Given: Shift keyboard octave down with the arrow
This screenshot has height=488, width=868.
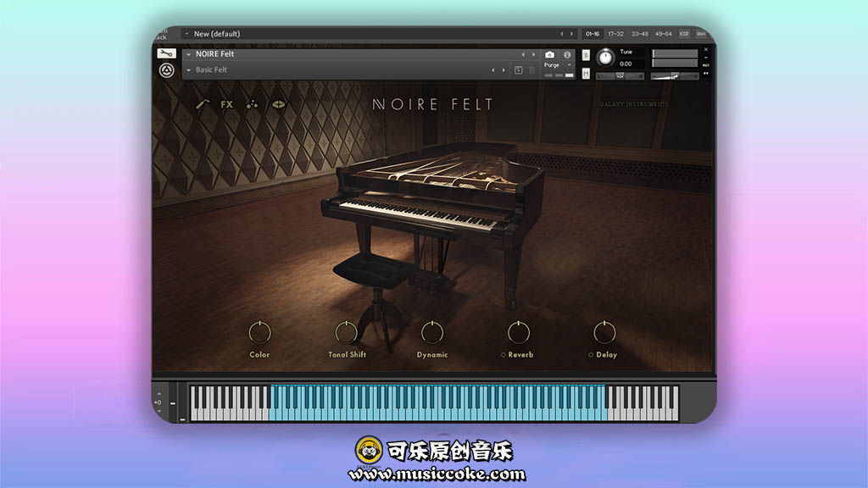Looking at the screenshot, I should coord(159,411).
